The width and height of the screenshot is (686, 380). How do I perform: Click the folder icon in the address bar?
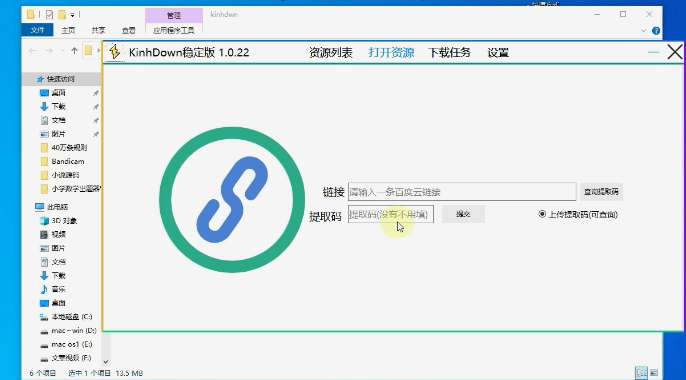pyautogui.click(x=88, y=50)
